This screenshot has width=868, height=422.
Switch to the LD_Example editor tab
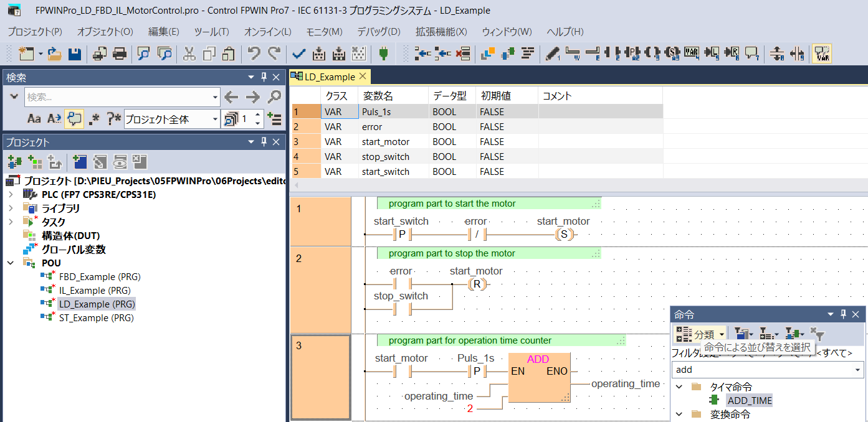(329, 77)
